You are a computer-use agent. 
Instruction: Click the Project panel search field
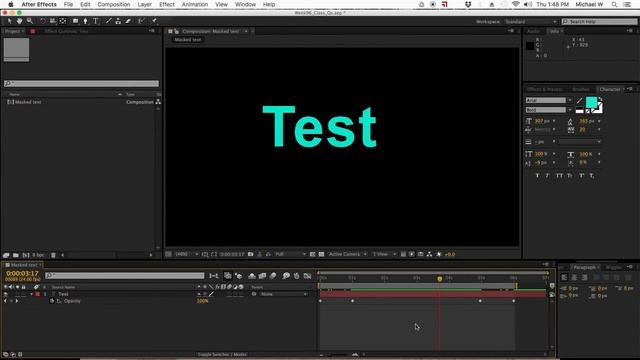(x=81, y=84)
